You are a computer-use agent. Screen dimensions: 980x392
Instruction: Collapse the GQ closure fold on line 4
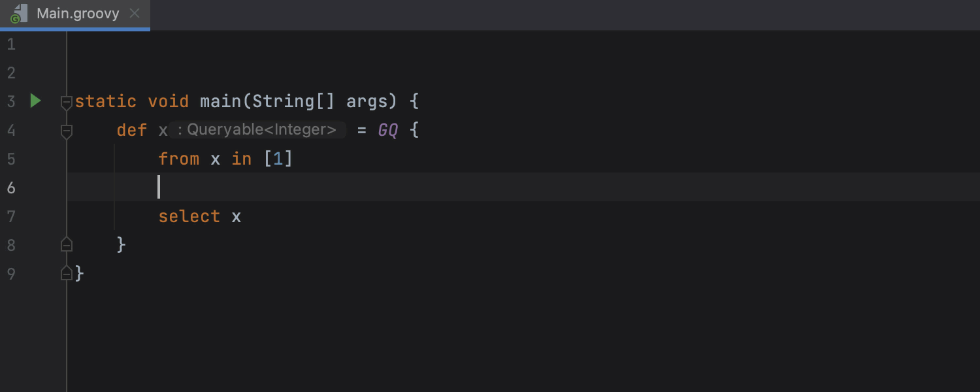click(x=66, y=131)
